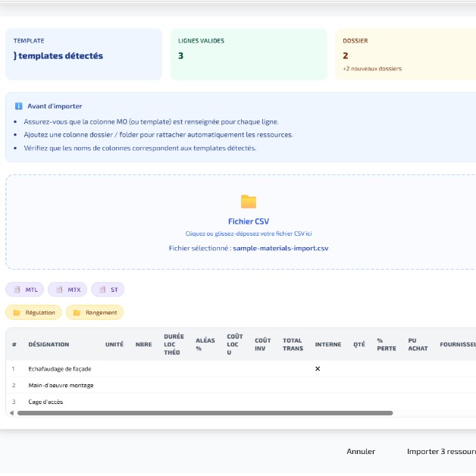
Task: Click the Lignes valides summary card
Action: tap(249, 55)
